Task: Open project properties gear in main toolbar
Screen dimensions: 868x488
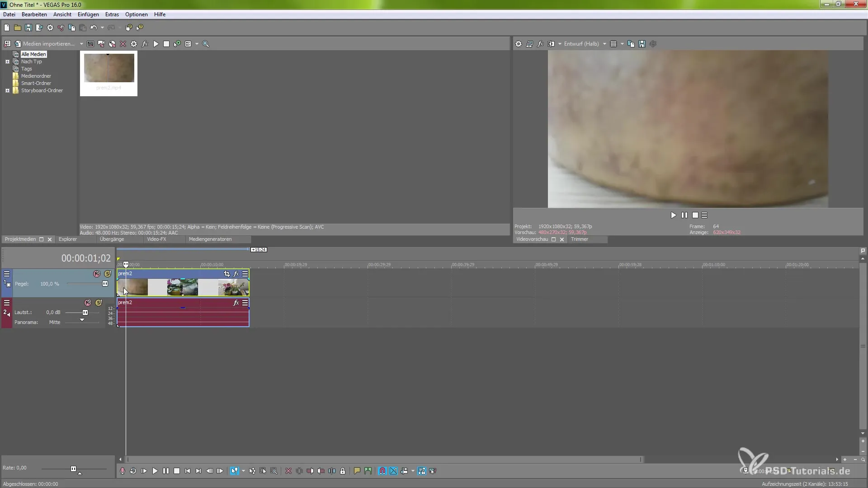Action: click(50, 28)
